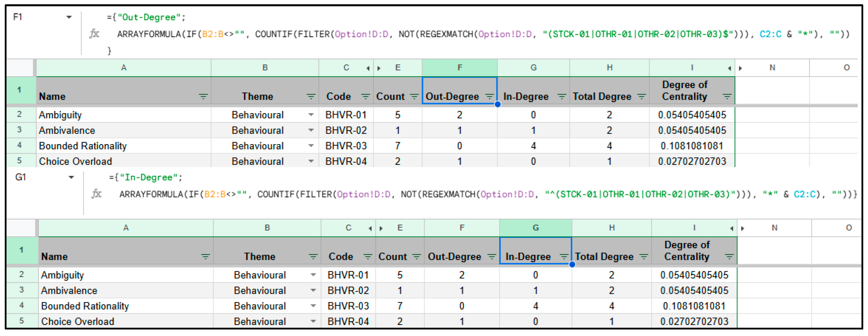Open the Theme column filter in top table
Screen dimensions: 868x336
(311, 97)
